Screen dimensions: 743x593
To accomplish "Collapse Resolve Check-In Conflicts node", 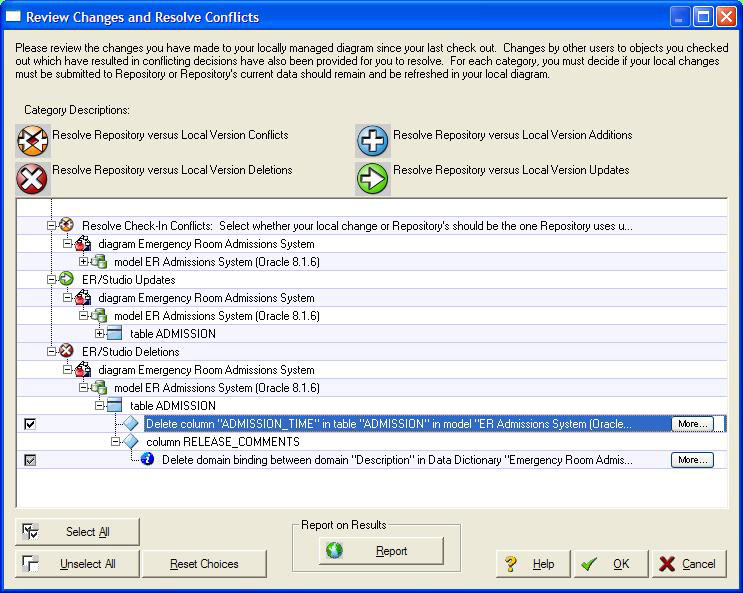I will 52,226.
